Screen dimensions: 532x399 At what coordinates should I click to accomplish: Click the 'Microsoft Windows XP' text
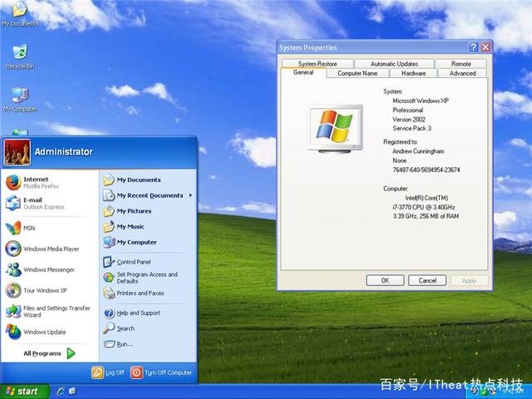click(421, 101)
